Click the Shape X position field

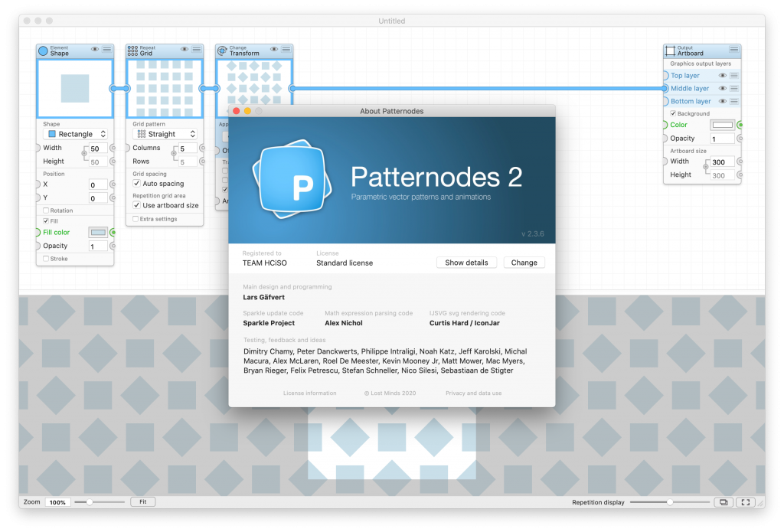[x=98, y=185]
